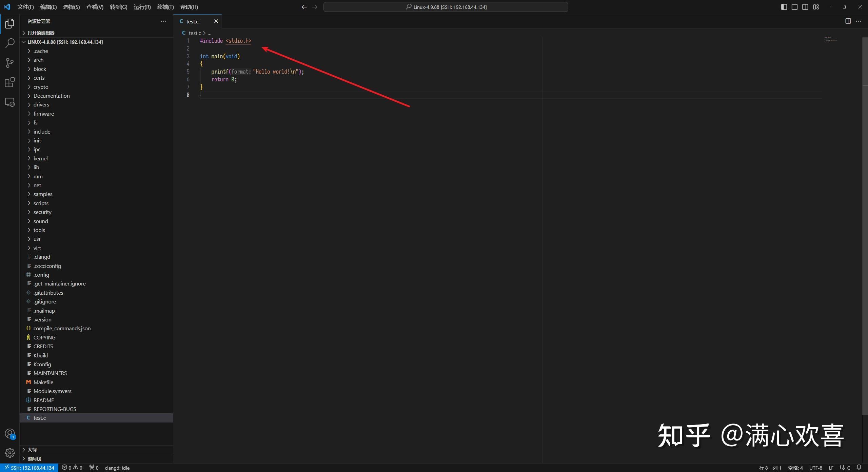Open the Extensions view

click(10, 82)
